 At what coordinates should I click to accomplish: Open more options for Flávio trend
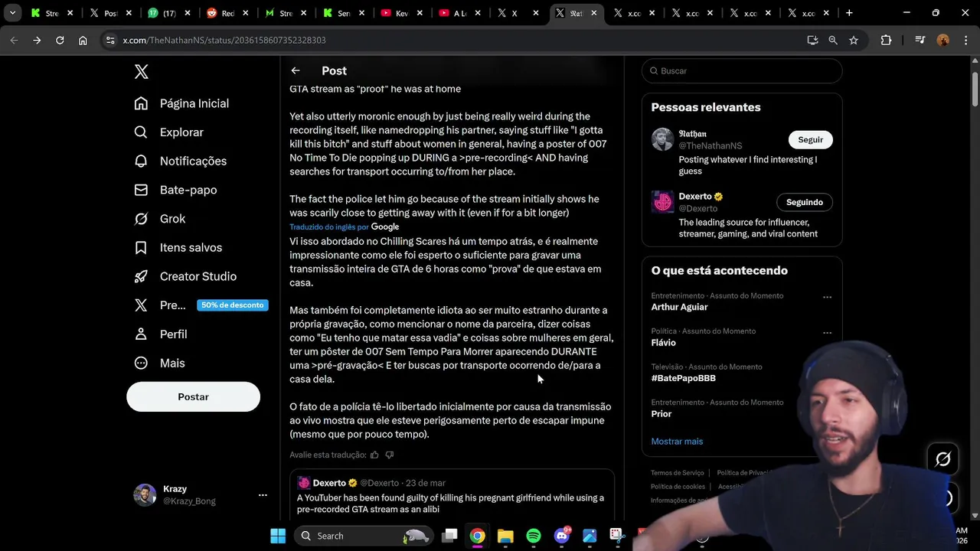827,333
